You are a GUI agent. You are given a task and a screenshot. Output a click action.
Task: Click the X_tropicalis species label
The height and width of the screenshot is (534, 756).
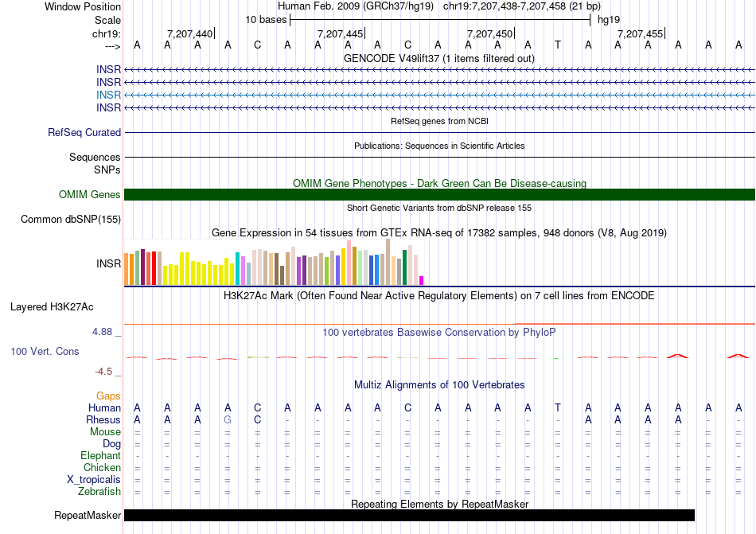pyautogui.click(x=94, y=480)
